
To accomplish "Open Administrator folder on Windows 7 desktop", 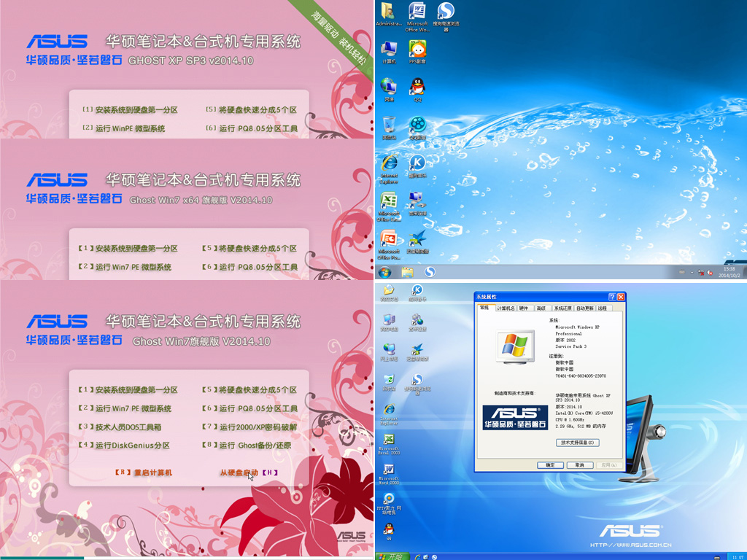I will click(389, 15).
